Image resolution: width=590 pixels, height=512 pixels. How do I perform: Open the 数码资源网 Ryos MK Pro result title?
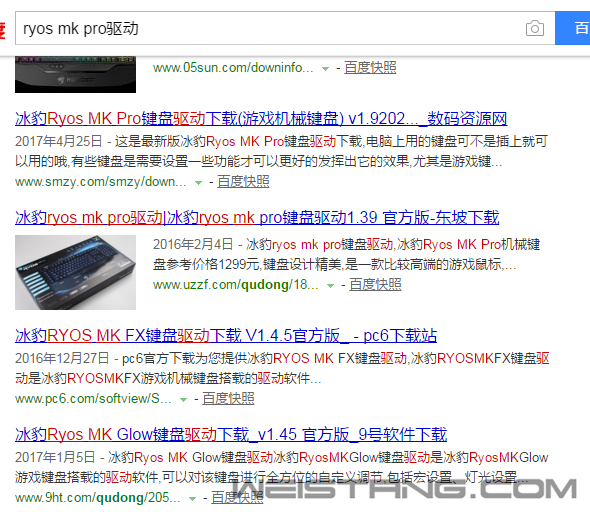261,119
